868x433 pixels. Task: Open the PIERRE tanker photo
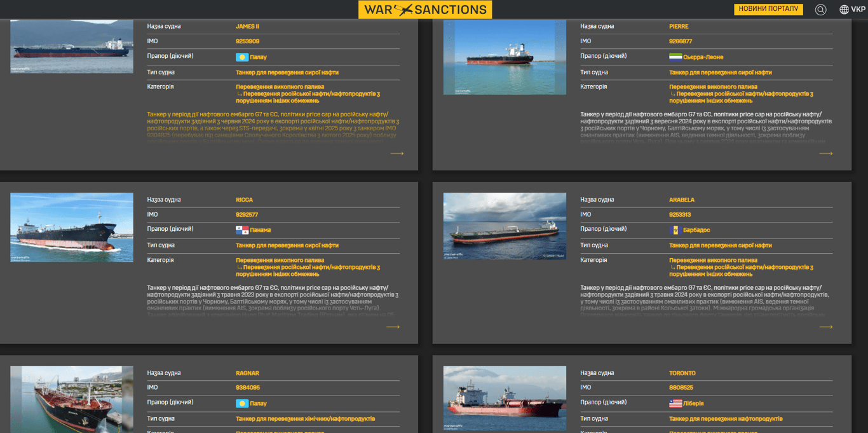[x=505, y=57]
